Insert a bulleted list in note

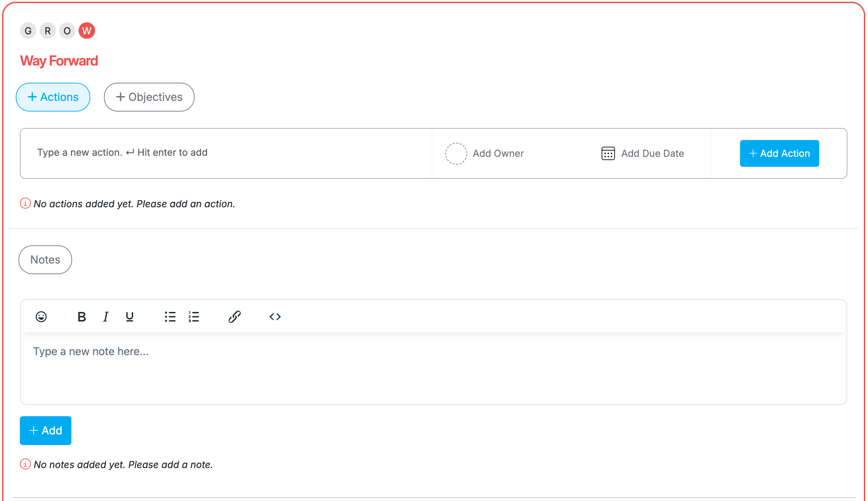pyautogui.click(x=170, y=317)
